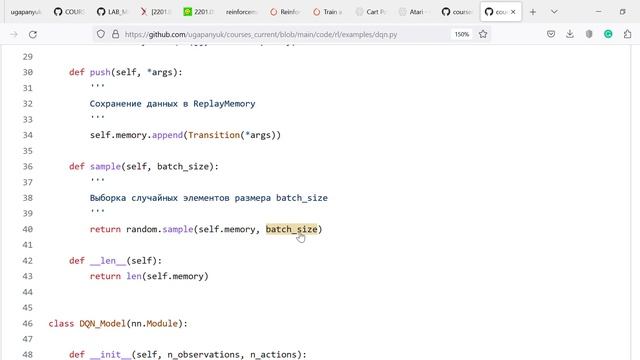Select line number 43
This screenshot has width=640, height=360.
coord(28,276)
